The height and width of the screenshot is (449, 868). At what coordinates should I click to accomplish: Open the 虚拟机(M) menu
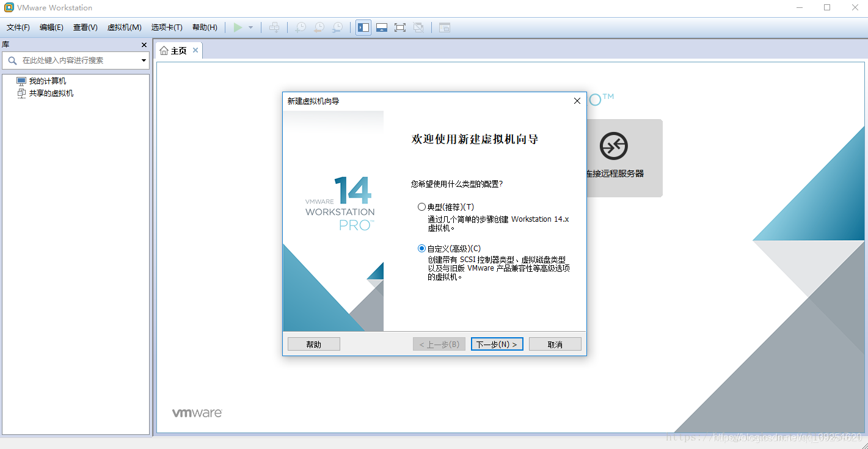click(124, 27)
